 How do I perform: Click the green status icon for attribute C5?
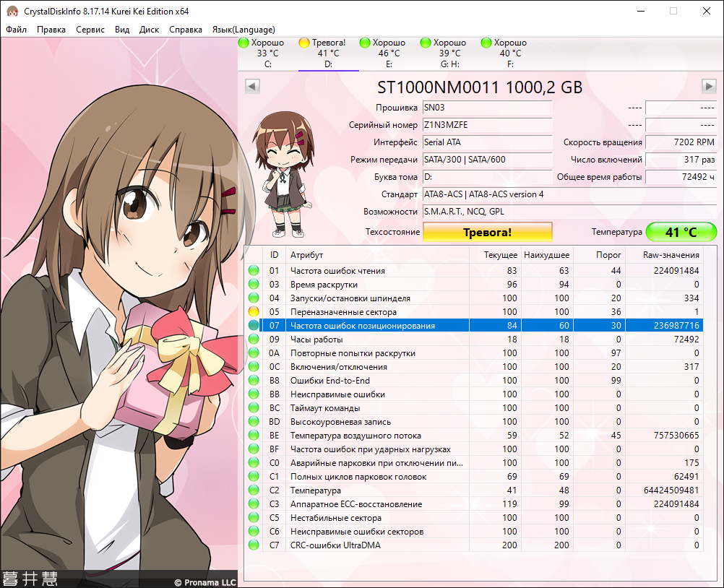coord(254,518)
